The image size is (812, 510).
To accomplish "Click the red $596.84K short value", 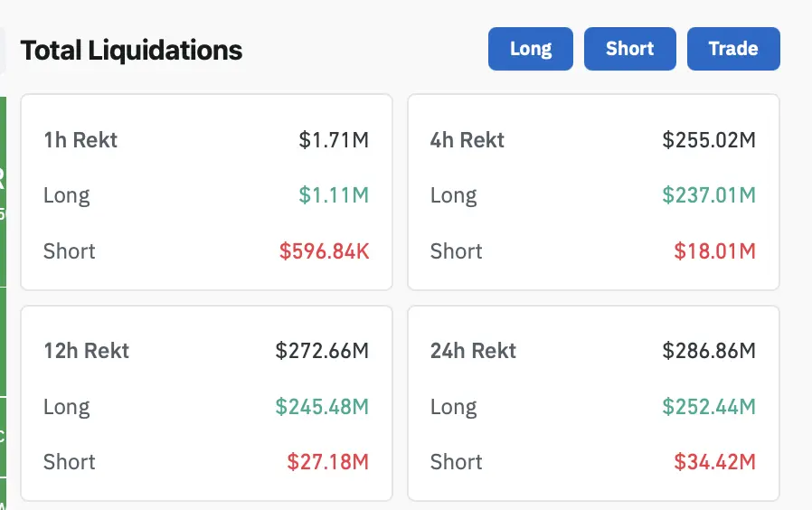I will (324, 251).
